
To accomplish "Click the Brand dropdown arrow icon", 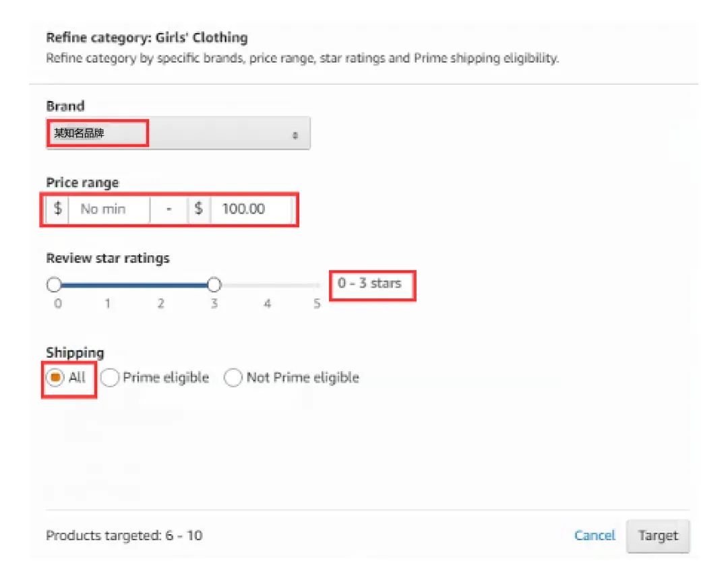I will (x=295, y=135).
